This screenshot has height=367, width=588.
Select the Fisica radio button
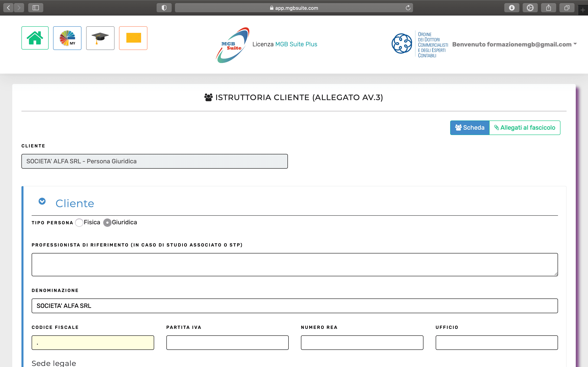pyautogui.click(x=79, y=223)
